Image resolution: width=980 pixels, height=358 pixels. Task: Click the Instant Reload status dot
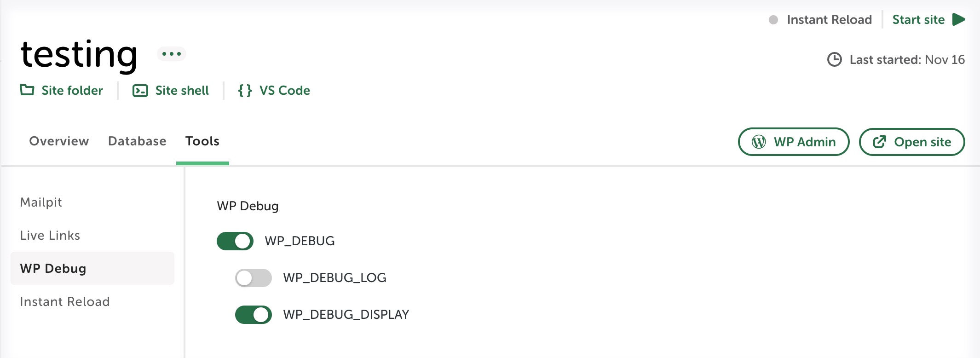773,20
